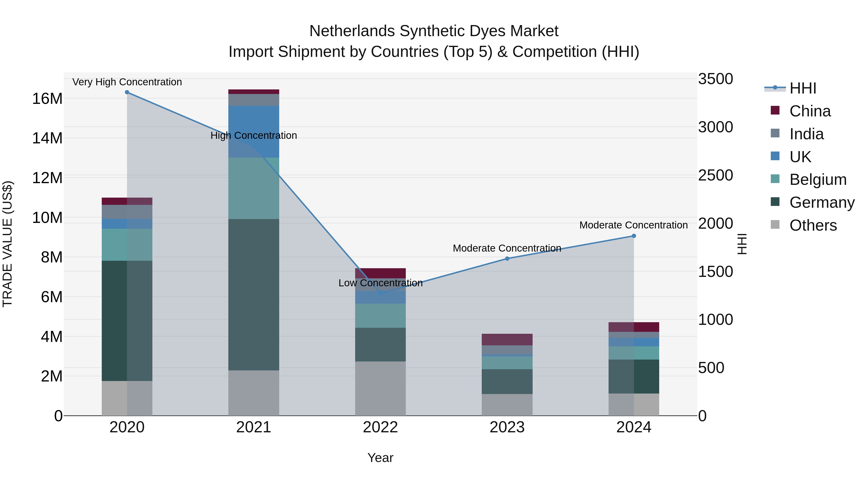This screenshot has width=868, height=488.
Task: Click the 'High Concentration' annotation near 2021
Action: point(254,135)
